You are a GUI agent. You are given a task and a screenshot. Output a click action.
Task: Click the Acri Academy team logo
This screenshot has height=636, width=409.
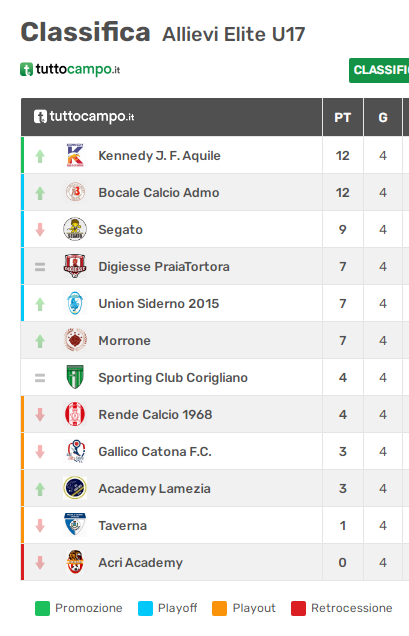75,562
